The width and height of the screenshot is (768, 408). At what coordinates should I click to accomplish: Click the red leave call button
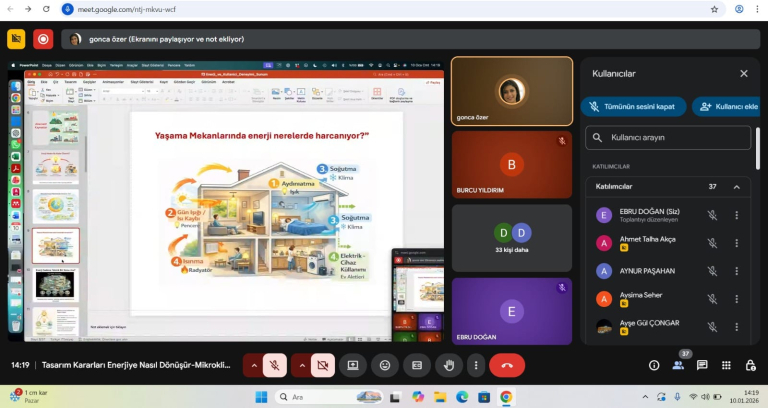click(x=507, y=365)
